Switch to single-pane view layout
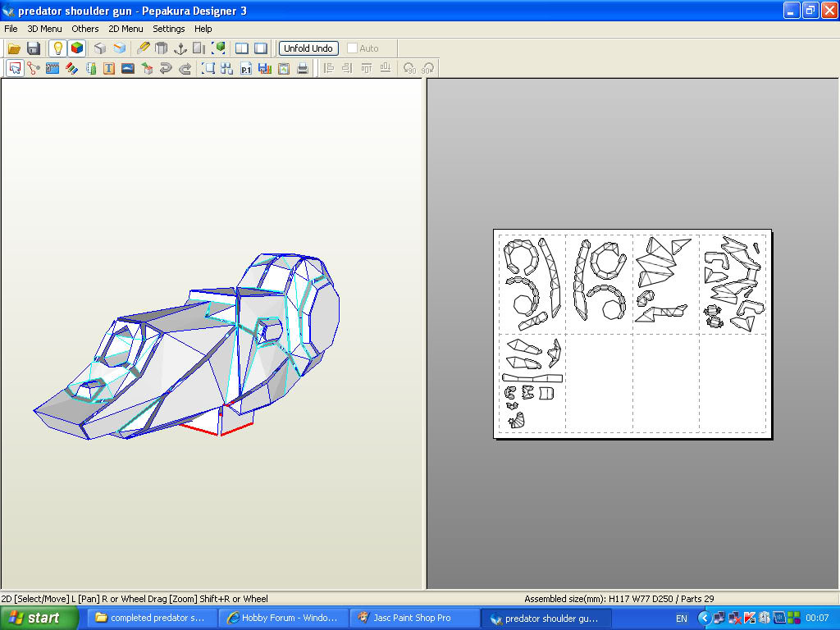The height and width of the screenshot is (630, 840). pyautogui.click(x=261, y=48)
